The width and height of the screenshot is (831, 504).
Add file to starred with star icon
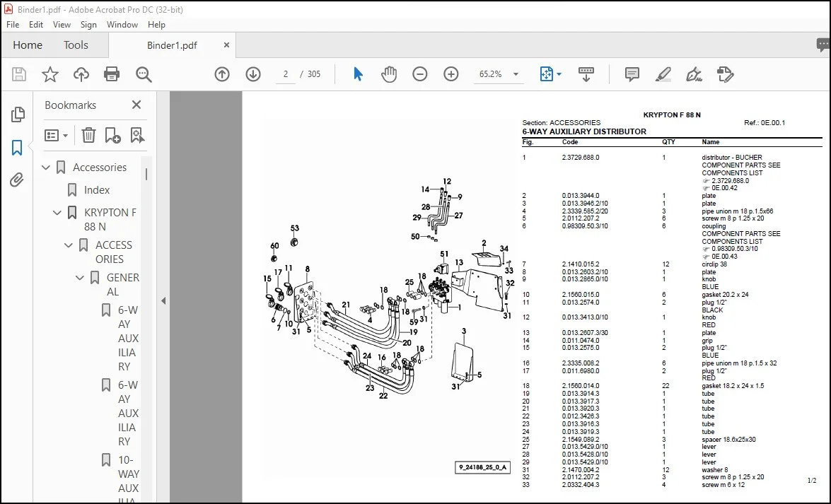[x=50, y=74]
